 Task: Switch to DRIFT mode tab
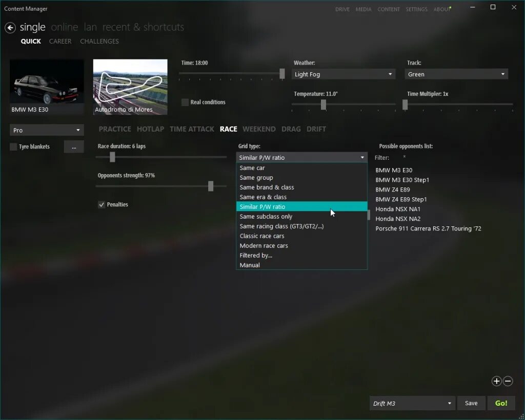point(316,129)
